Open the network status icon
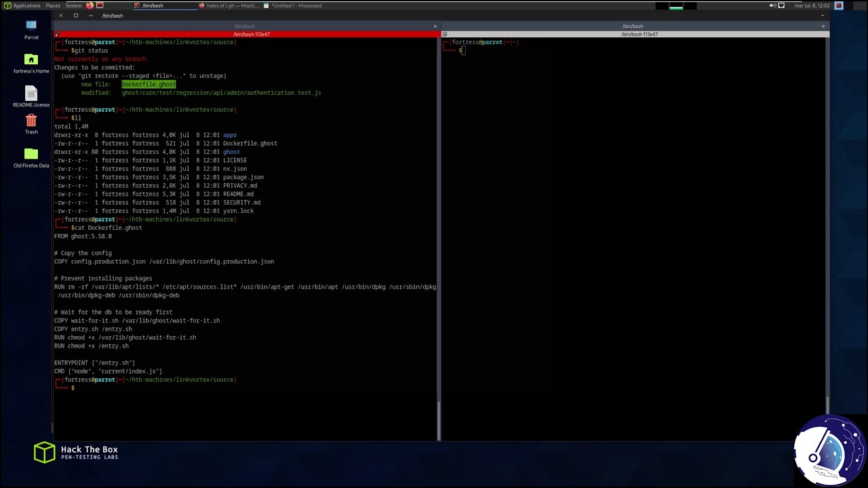Viewport: 868px width, 488px height. pos(781,5)
